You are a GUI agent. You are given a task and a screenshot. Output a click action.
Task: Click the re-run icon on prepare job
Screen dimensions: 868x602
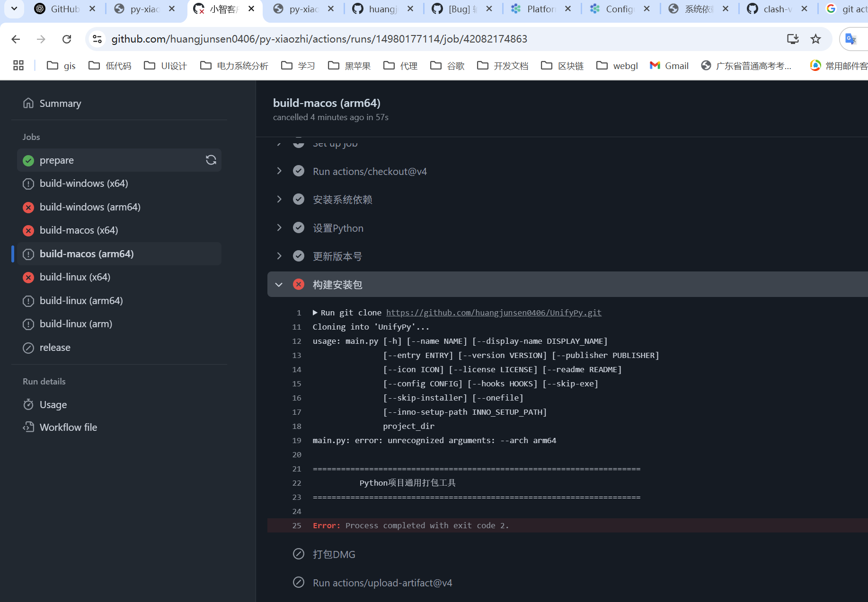[x=211, y=160]
